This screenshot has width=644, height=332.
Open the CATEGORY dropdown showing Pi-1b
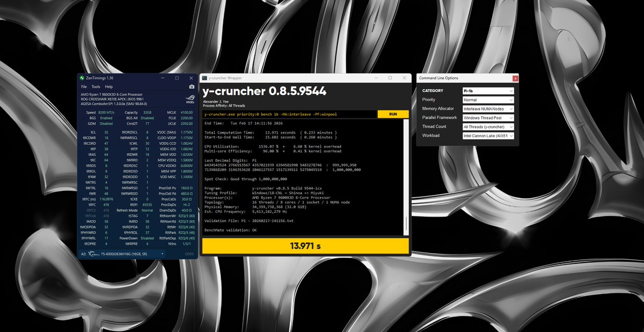tap(488, 91)
